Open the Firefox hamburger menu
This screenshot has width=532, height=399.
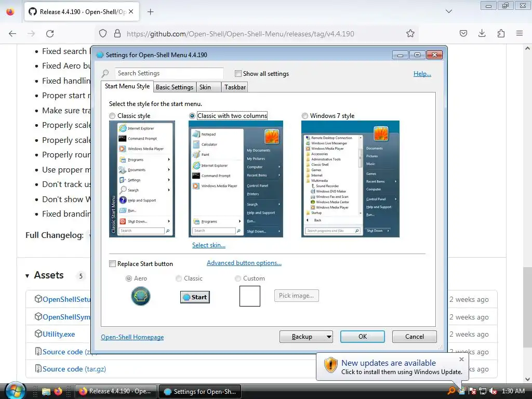pyautogui.click(x=520, y=33)
